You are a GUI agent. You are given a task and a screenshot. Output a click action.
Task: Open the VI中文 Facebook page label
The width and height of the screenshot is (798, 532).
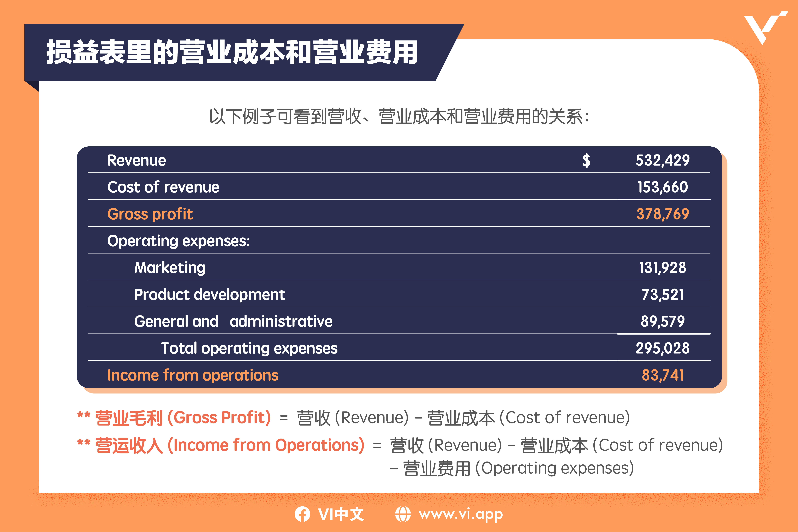click(341, 514)
